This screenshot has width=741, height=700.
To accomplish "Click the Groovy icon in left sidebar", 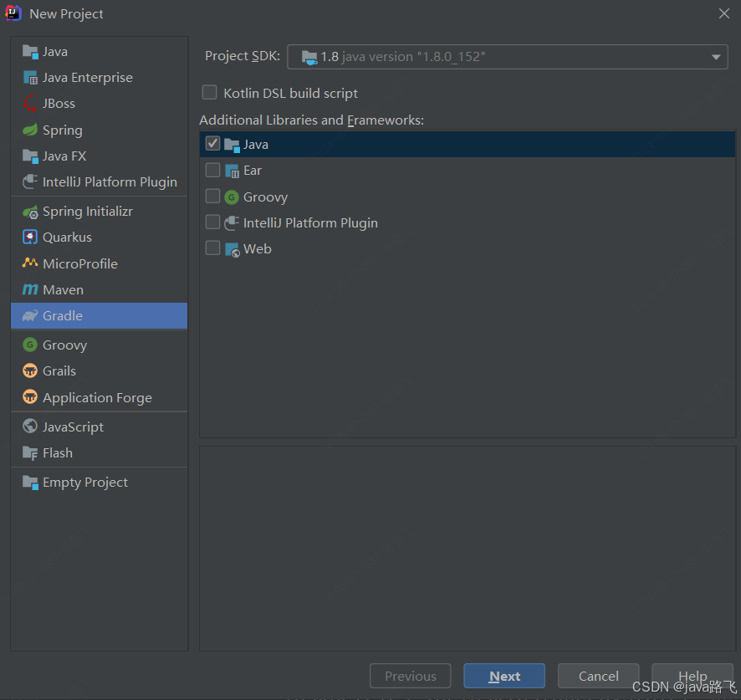I will (30, 345).
